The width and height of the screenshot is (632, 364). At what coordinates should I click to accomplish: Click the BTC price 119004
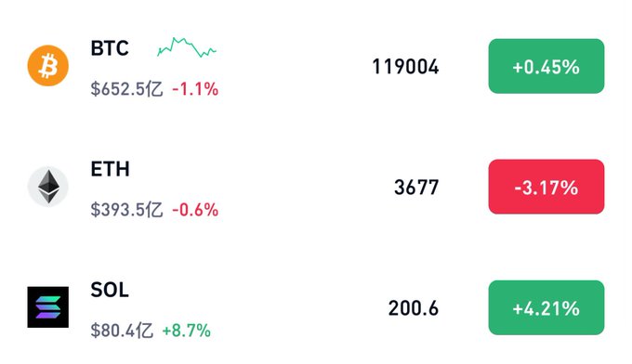[x=405, y=67]
